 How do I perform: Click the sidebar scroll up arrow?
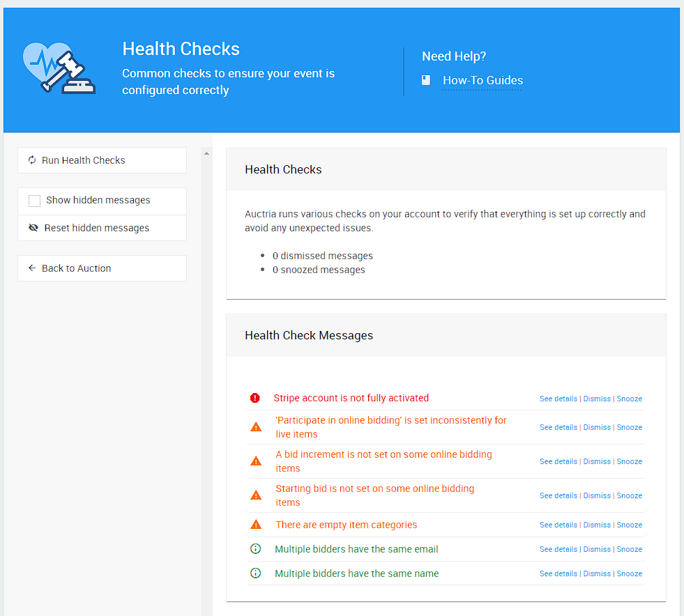coord(206,153)
